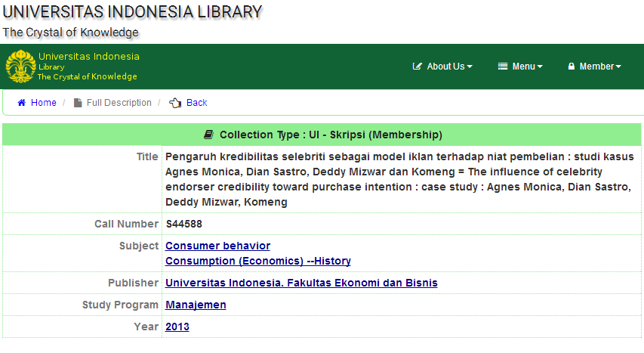Viewport: 644px width, 353px height.
Task: Open the Fakultas Ekonomi dan Bisnis publisher link
Action: coord(301,283)
